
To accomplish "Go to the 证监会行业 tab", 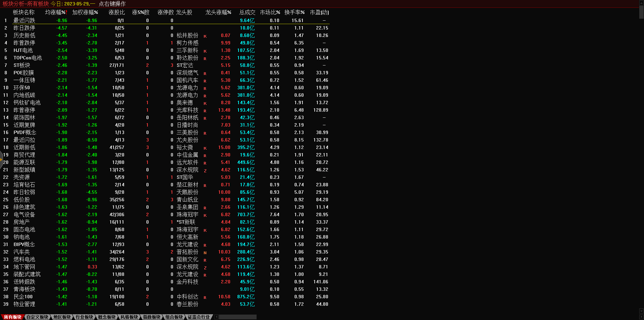I will [199, 317].
